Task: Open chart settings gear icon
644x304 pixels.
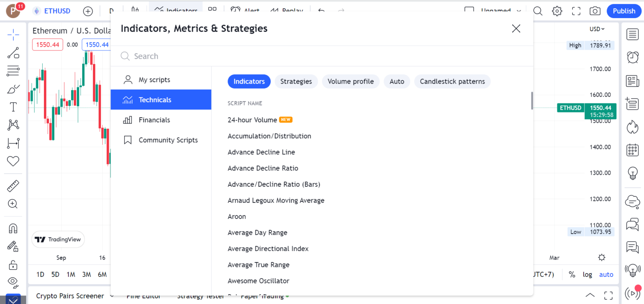Action: 557,11
